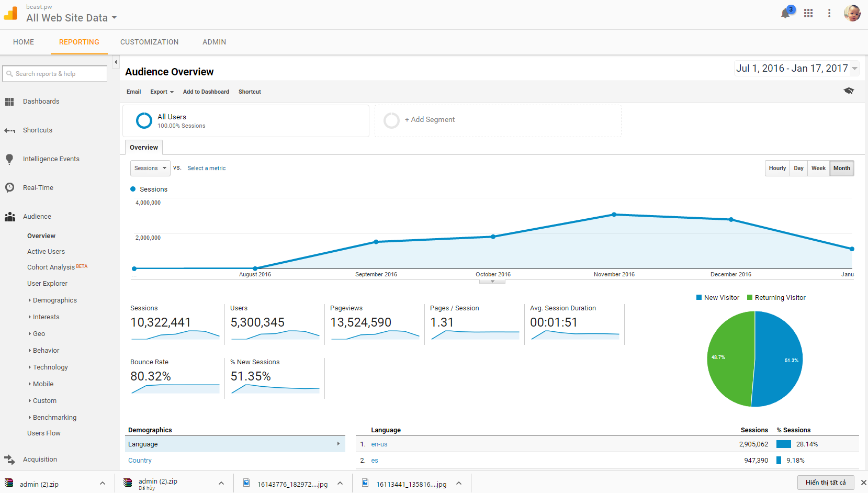Click the November 2016 data point
Screen dimensions: 868x493
tap(614, 215)
